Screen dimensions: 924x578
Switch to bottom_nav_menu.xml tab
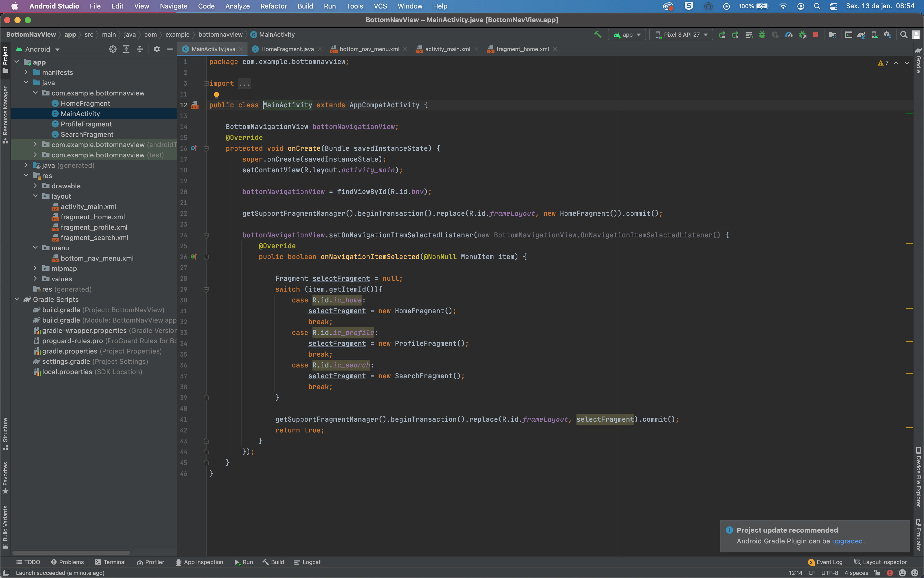click(x=369, y=49)
